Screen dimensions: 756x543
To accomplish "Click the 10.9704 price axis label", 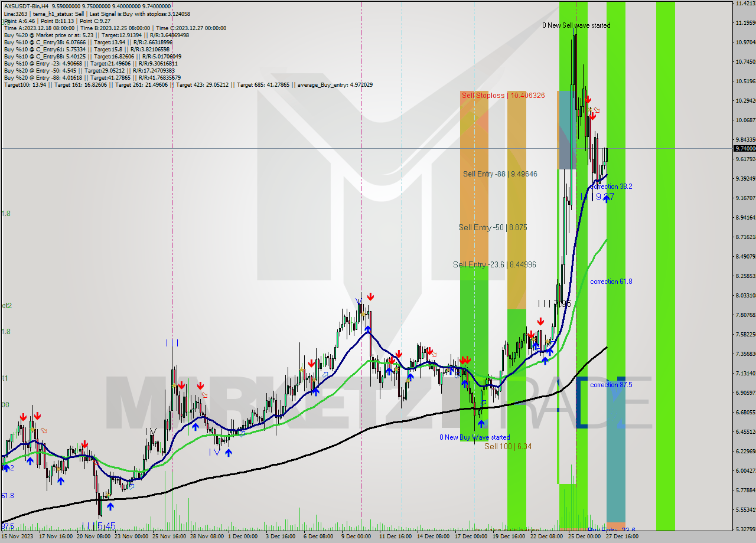I will pos(745,42).
